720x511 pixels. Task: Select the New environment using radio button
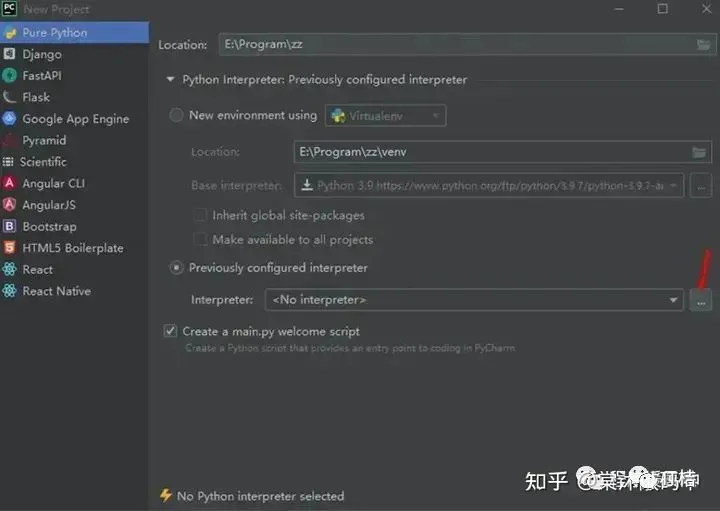(177, 115)
